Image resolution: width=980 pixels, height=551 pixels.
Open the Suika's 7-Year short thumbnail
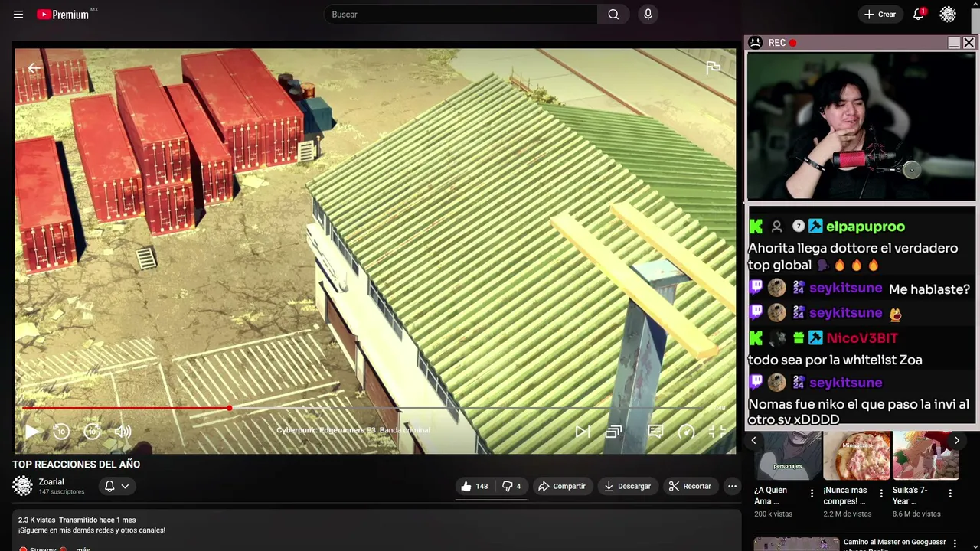point(926,455)
